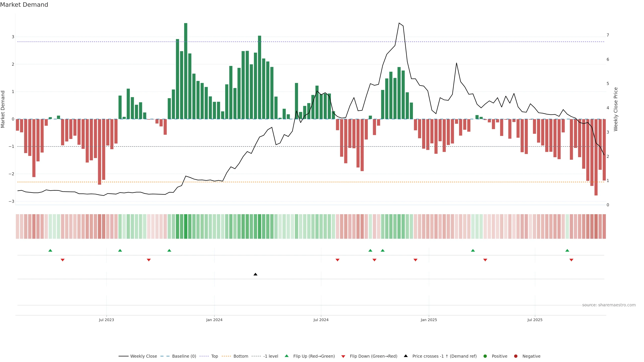Click Flip Down red triangle legend icon
This screenshot has height=362, width=644.
tap(343, 356)
